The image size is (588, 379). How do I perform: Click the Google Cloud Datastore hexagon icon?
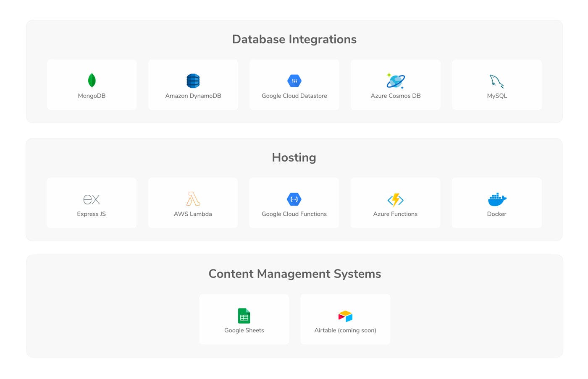[x=294, y=81]
